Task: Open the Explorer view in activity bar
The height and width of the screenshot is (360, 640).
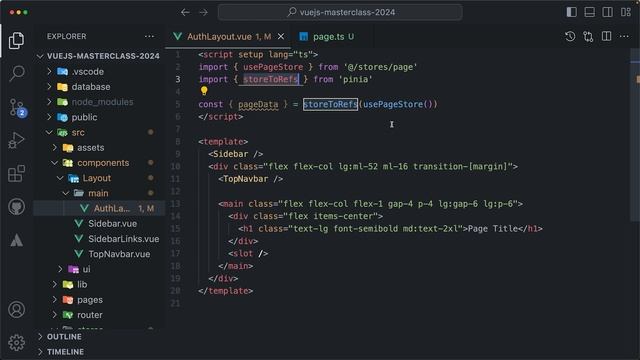Action: coord(16,40)
